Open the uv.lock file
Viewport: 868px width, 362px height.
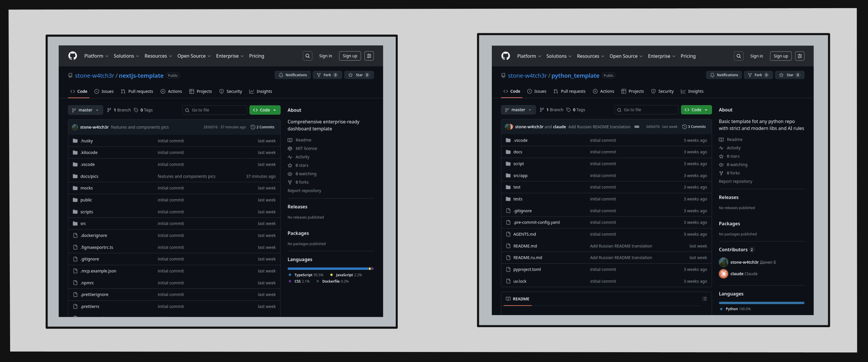pyautogui.click(x=519, y=282)
